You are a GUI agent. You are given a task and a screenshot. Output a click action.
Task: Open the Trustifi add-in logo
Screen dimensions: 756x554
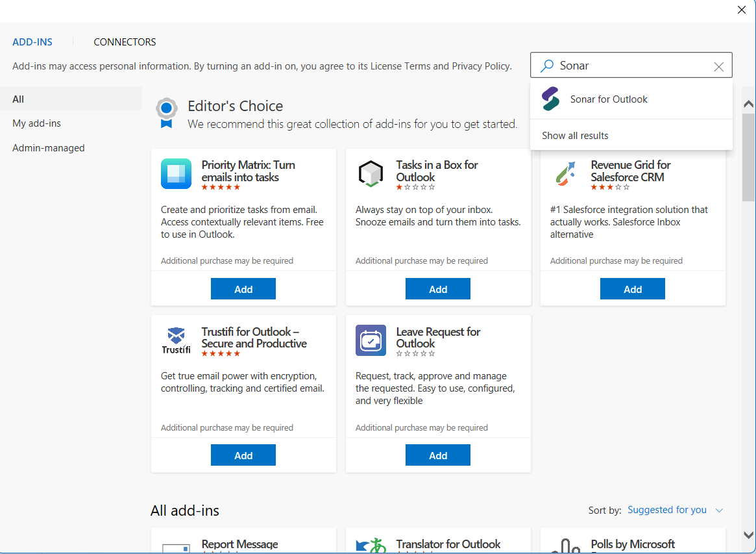(x=176, y=341)
